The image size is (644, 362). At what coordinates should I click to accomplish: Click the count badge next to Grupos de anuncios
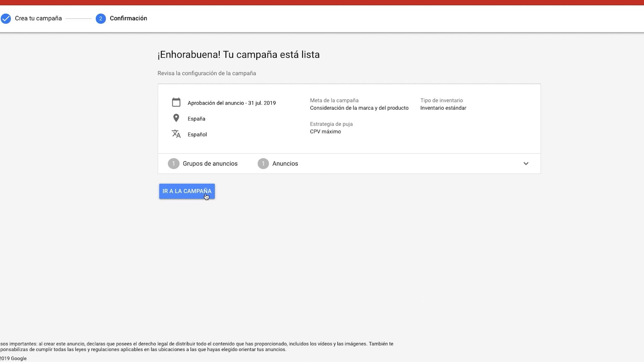tap(173, 164)
